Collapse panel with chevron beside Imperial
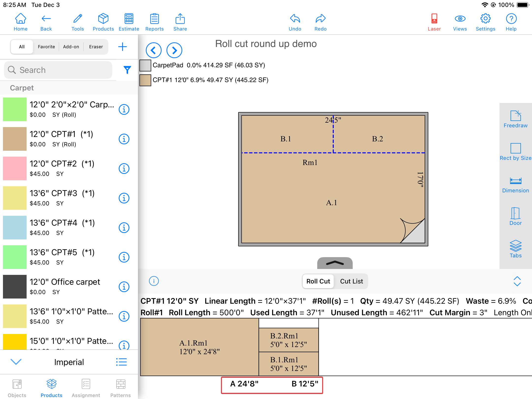The height and width of the screenshot is (399, 532). click(16, 362)
